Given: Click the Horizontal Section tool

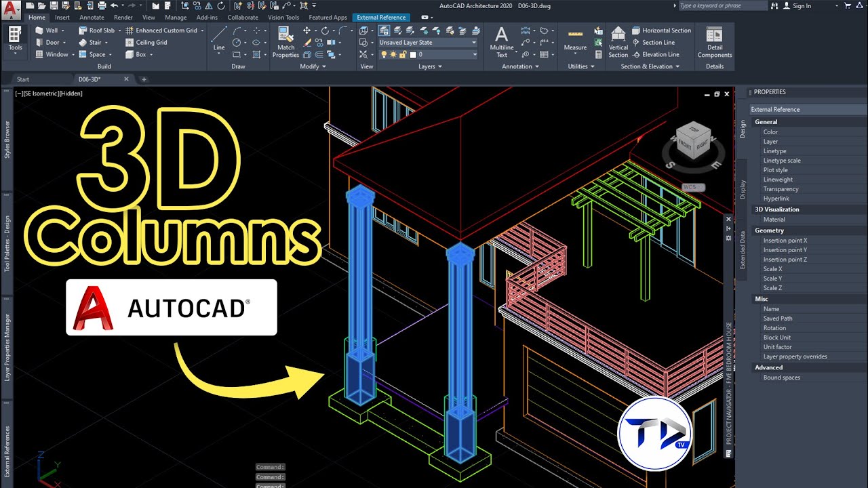Looking at the screenshot, I should pos(661,30).
